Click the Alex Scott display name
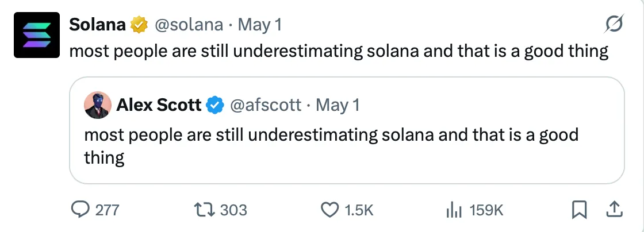 [x=159, y=105]
